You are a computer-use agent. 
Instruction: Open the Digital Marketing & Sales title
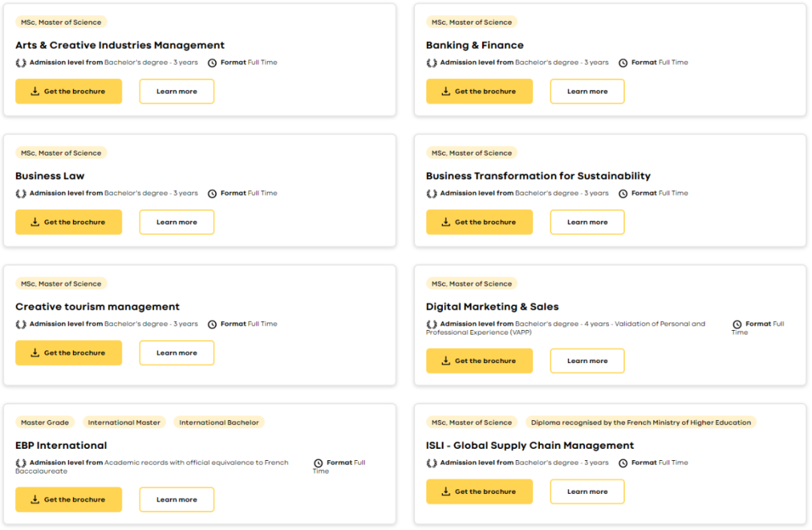492,307
